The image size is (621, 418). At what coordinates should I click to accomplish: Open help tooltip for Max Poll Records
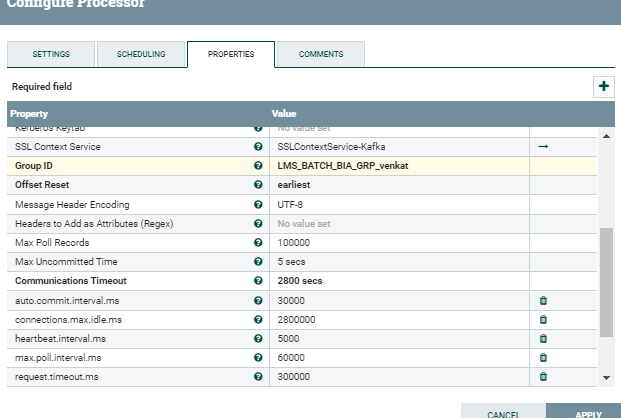258,242
